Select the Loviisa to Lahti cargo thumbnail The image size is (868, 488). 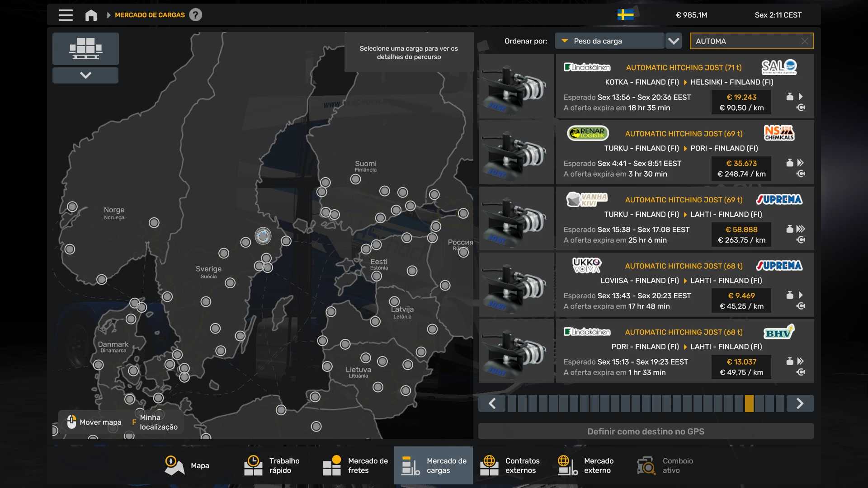[516, 285]
